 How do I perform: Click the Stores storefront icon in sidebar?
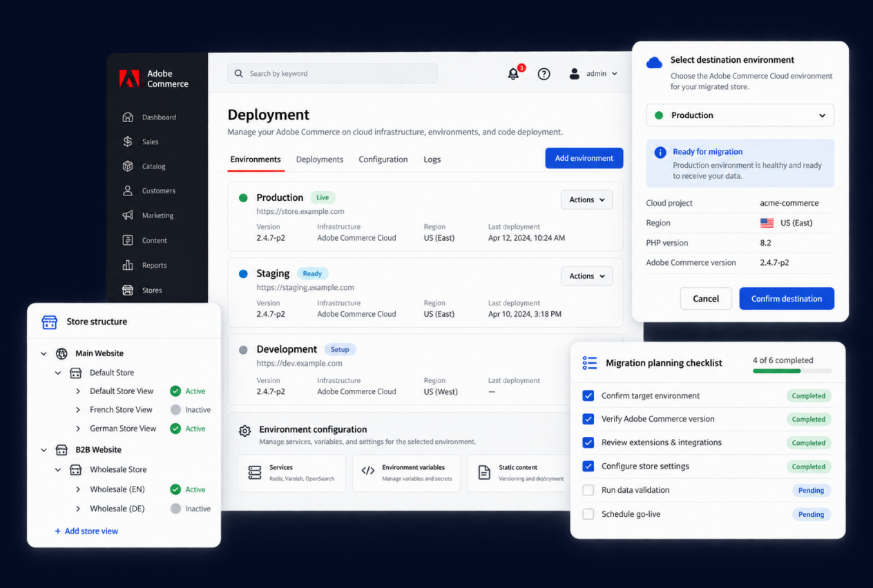(128, 291)
